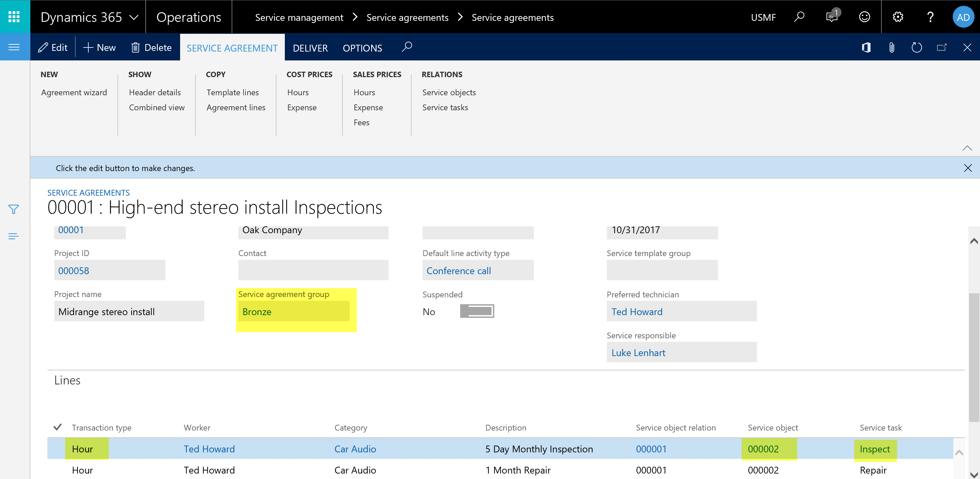The height and width of the screenshot is (479, 980).
Task: Click the select-all checkmark in Lines grid
Action: 57,427
